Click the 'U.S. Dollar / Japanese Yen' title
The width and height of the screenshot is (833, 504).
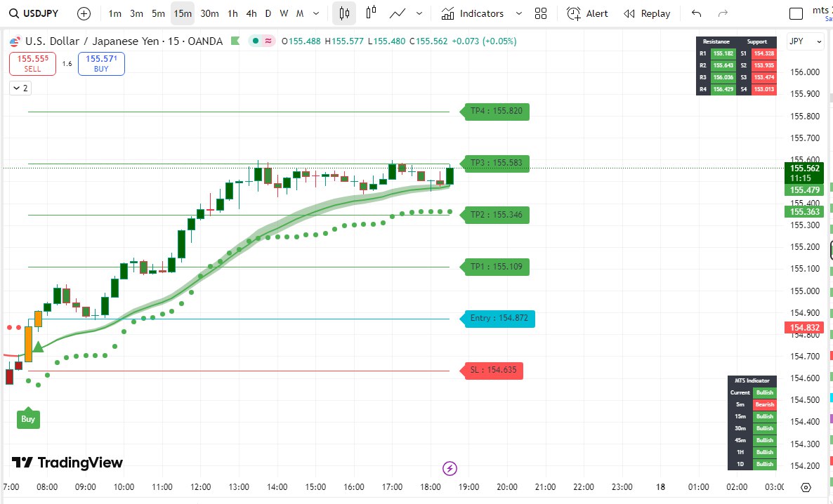[92, 41]
